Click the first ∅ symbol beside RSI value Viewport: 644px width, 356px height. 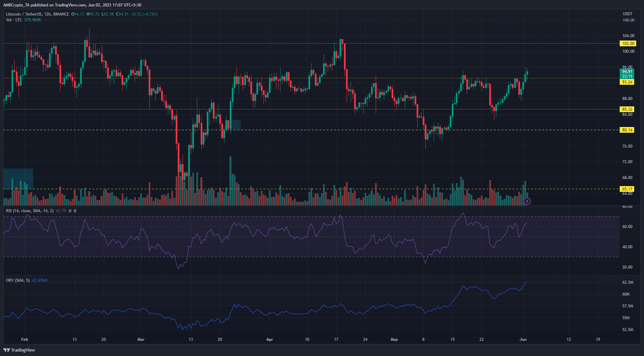coord(70,211)
